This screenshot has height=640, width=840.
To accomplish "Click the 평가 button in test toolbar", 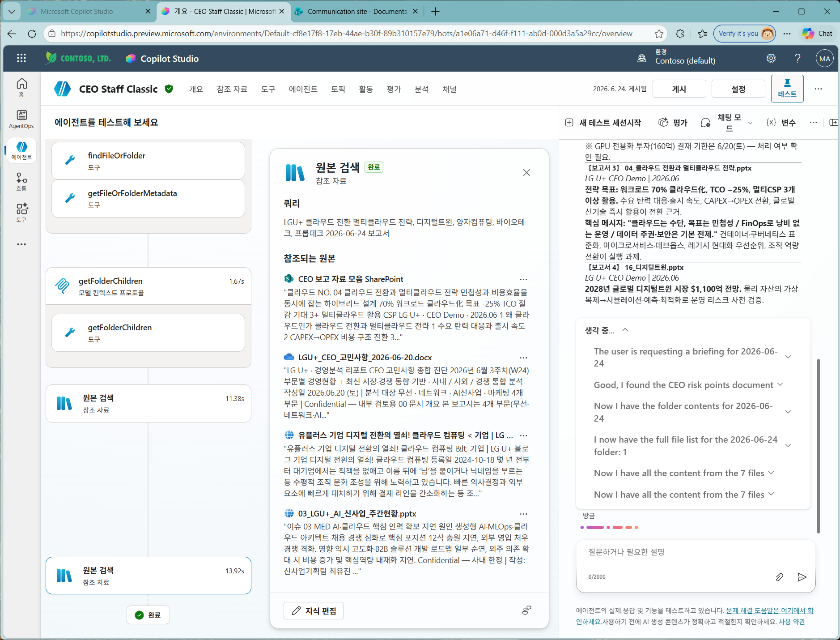I will point(673,123).
